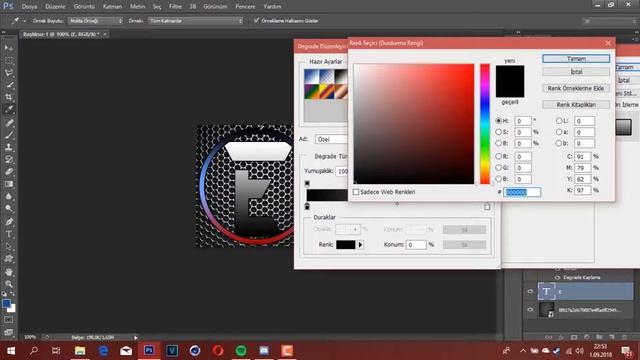The width and height of the screenshot is (640, 360).
Task: Select the Clone Stamp tool
Action: point(9,147)
